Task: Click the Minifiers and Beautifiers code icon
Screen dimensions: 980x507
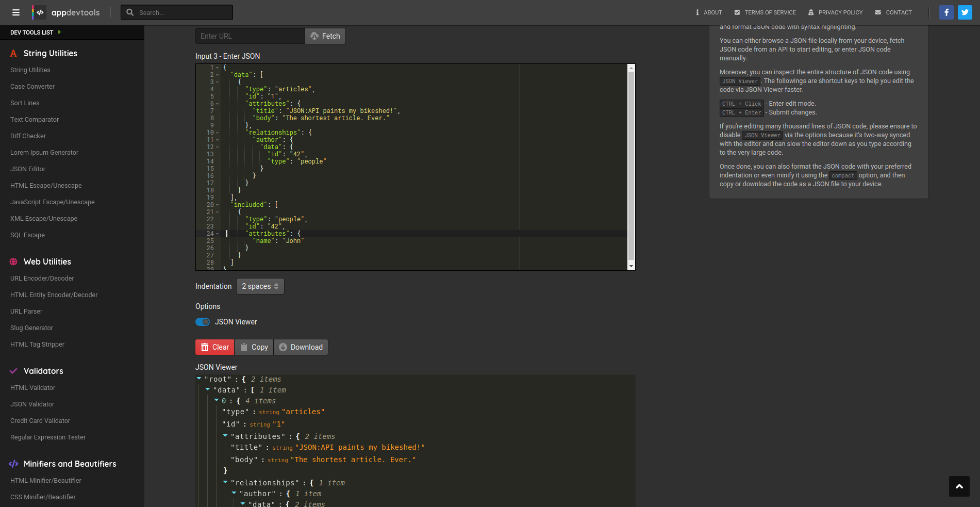Action: [14, 464]
